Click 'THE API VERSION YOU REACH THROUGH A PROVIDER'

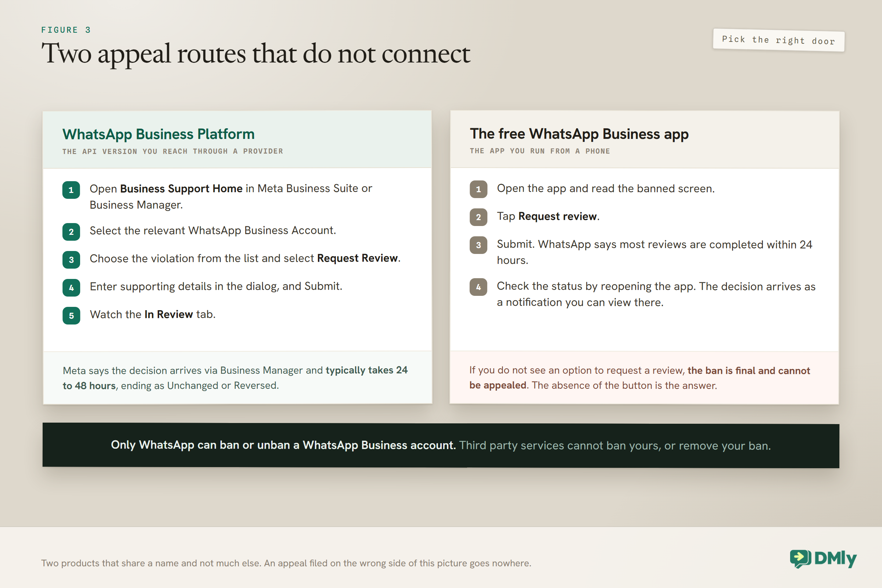[172, 151]
